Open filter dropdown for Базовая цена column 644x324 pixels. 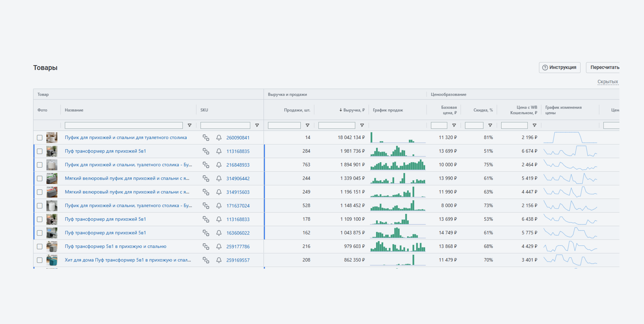pyautogui.click(x=454, y=125)
